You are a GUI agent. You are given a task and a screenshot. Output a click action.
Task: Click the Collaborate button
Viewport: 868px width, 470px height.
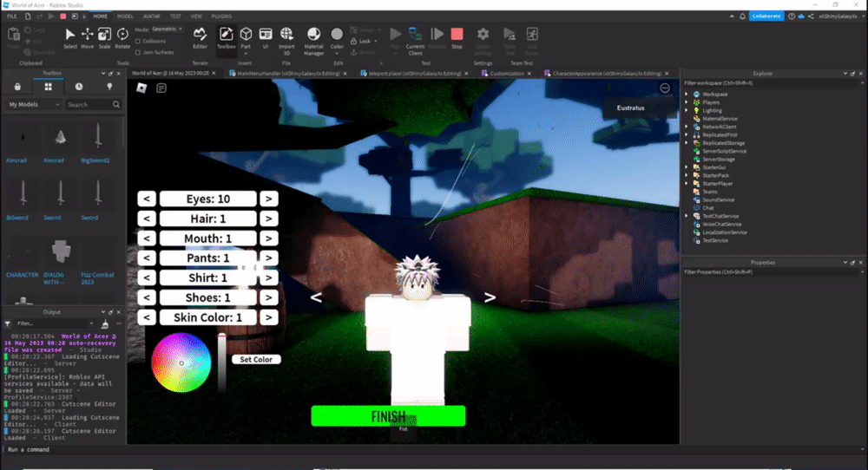click(x=766, y=16)
